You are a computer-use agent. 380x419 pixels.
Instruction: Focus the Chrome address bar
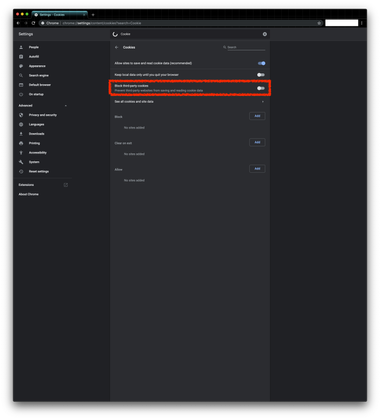tap(180, 23)
